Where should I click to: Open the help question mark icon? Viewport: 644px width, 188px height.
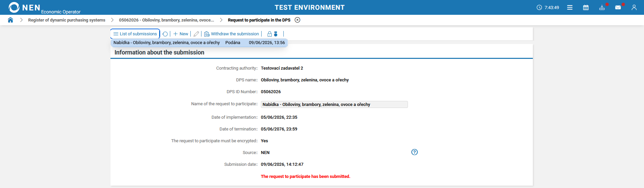pos(415,152)
